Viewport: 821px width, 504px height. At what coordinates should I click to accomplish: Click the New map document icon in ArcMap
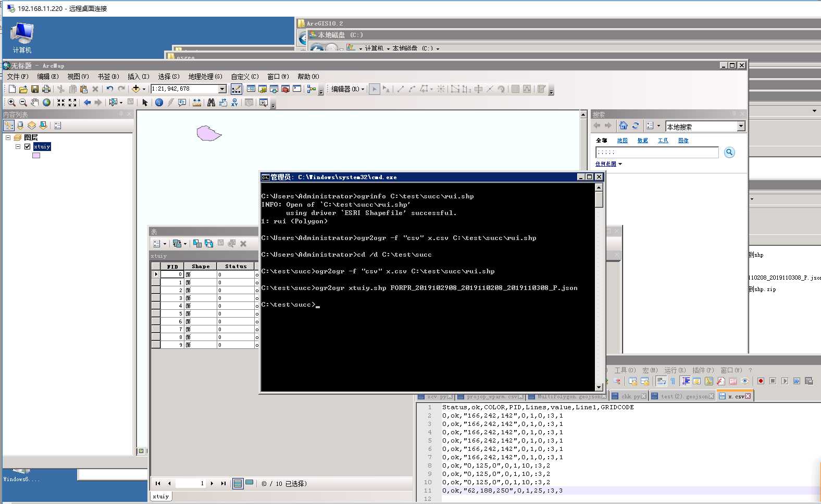click(12, 89)
